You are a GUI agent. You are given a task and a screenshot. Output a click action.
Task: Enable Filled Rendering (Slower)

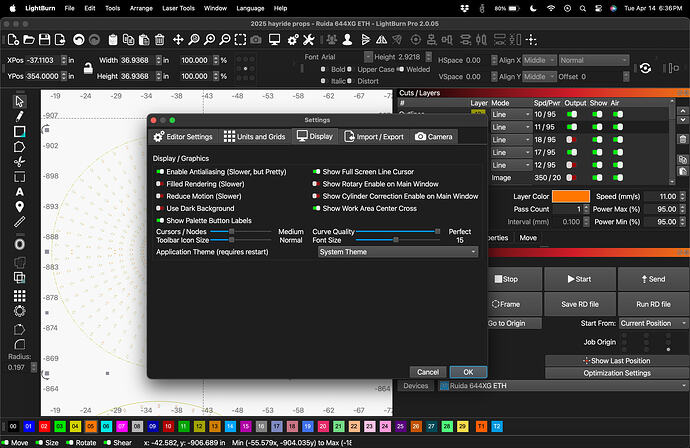[x=160, y=184]
